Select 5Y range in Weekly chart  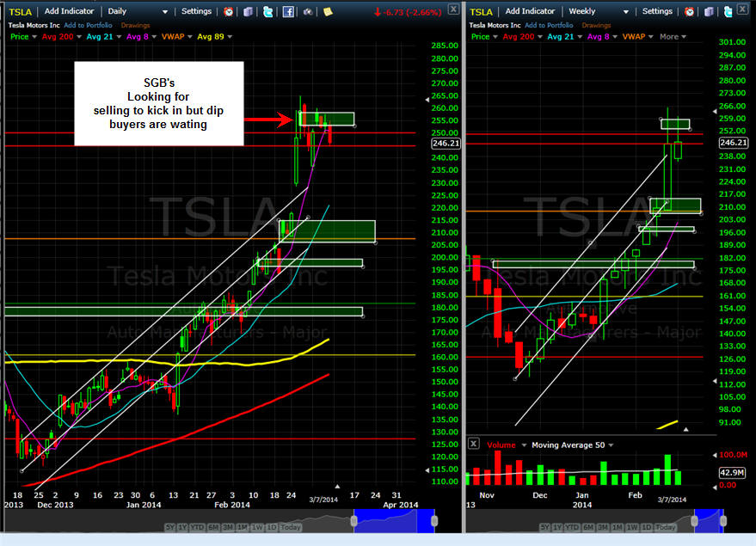pyautogui.click(x=544, y=527)
